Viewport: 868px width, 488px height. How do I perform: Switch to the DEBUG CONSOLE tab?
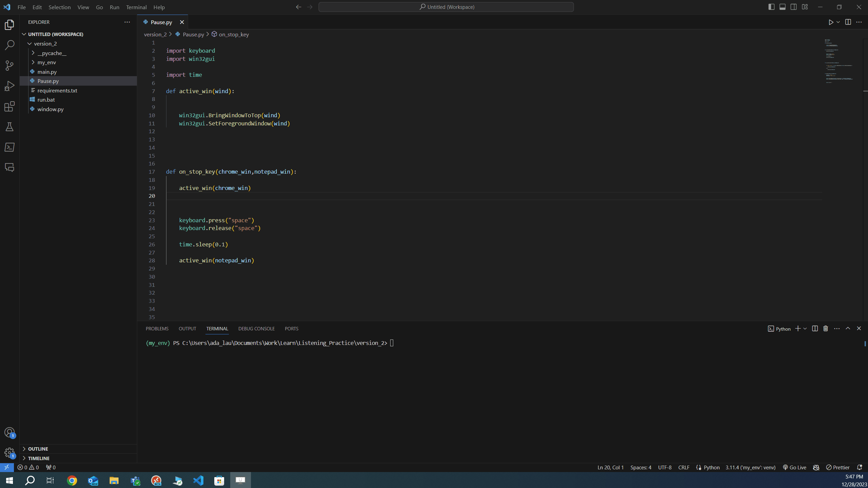tap(256, 329)
